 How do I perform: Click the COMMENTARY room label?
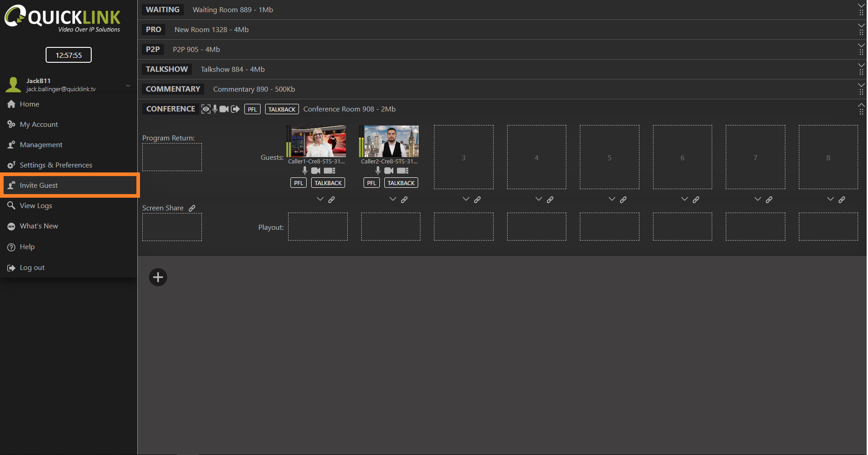coord(173,89)
